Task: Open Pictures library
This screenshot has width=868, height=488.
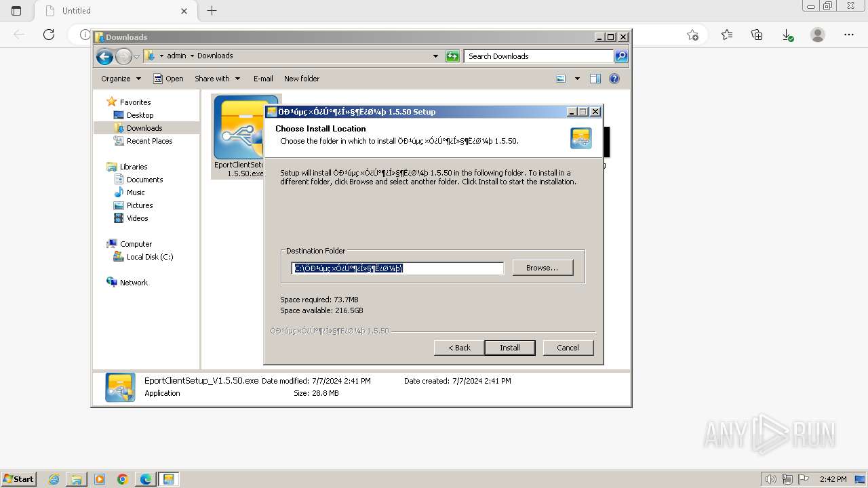Action: click(x=140, y=205)
